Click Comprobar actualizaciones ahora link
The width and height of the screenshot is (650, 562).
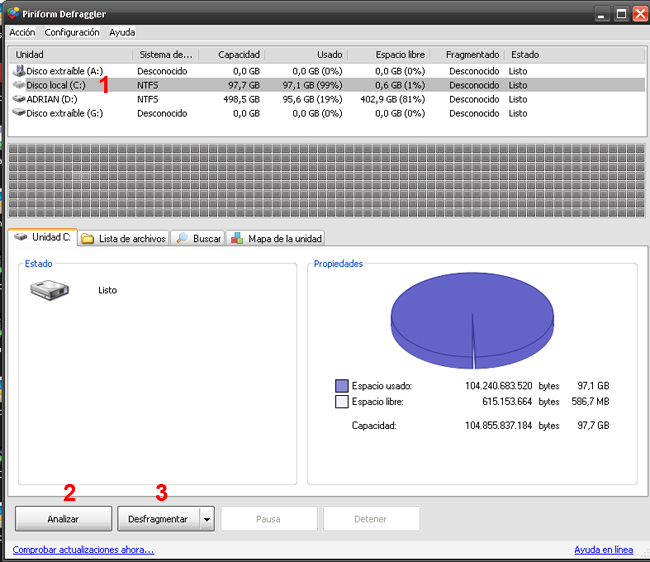point(83,550)
